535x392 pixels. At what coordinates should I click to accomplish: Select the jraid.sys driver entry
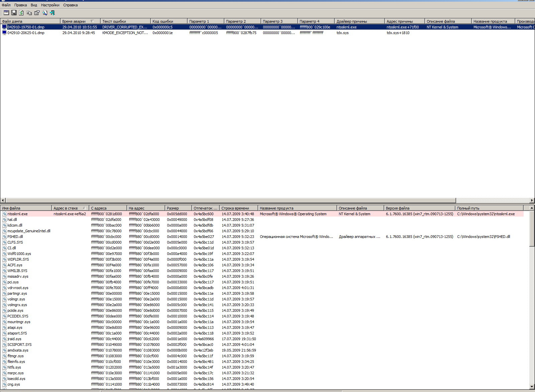14,339
